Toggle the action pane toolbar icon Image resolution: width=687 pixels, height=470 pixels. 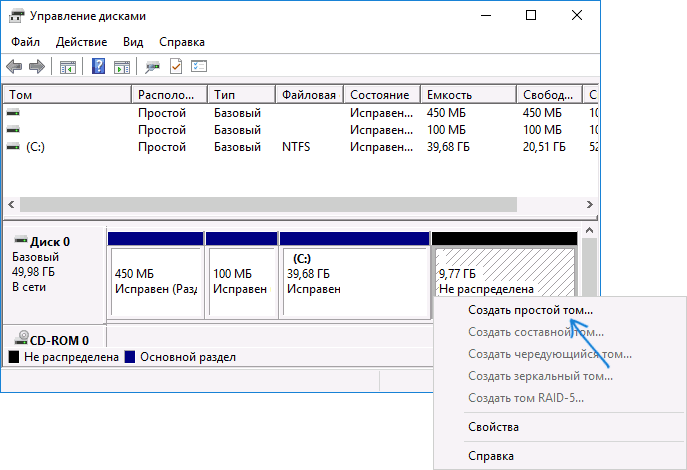pyautogui.click(x=122, y=67)
